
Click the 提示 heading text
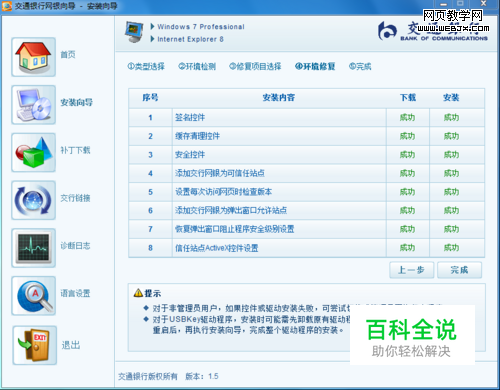tap(153, 293)
